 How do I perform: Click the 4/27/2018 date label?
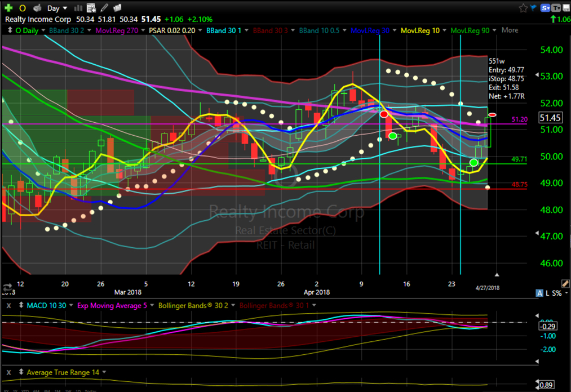[x=488, y=288]
